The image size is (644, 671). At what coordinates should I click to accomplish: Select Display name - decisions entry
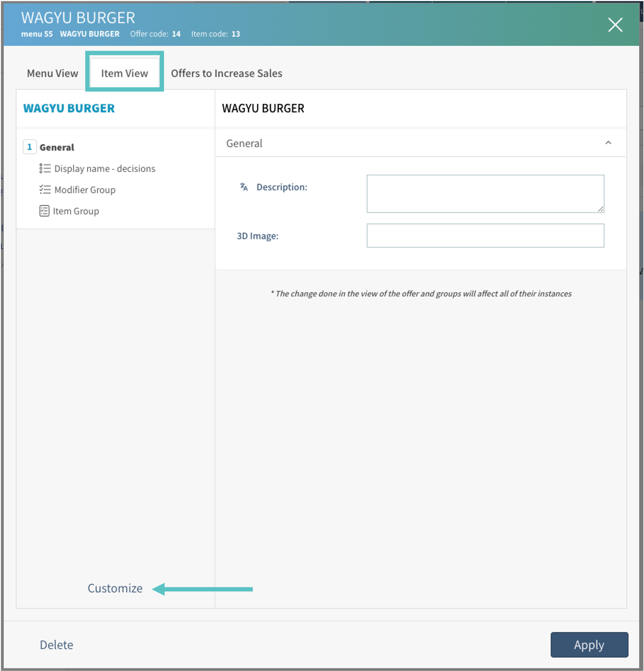[104, 168]
